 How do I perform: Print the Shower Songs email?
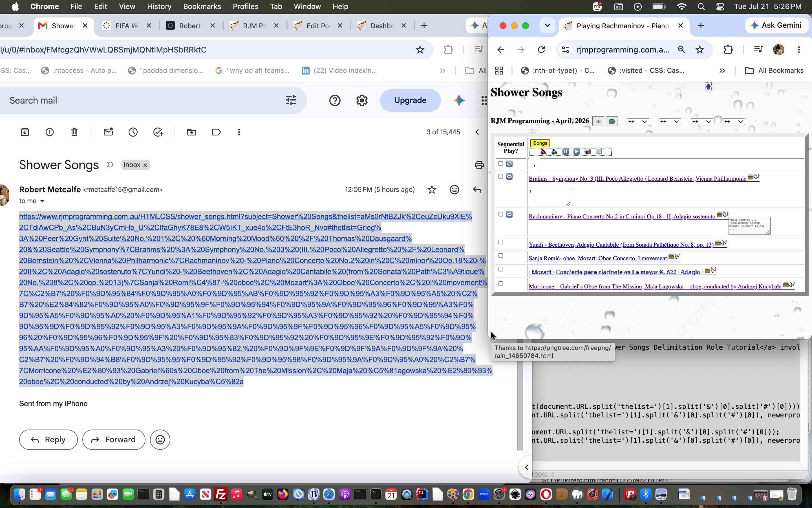479,165
